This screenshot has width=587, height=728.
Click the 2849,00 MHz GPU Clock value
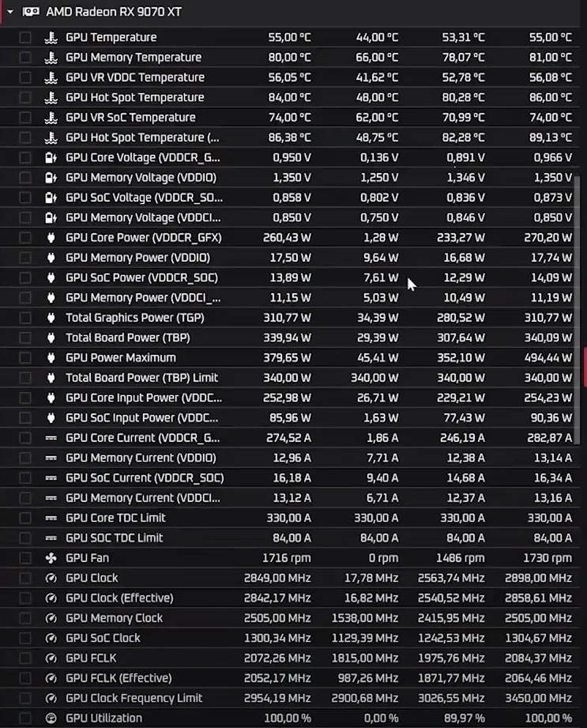pyautogui.click(x=277, y=578)
